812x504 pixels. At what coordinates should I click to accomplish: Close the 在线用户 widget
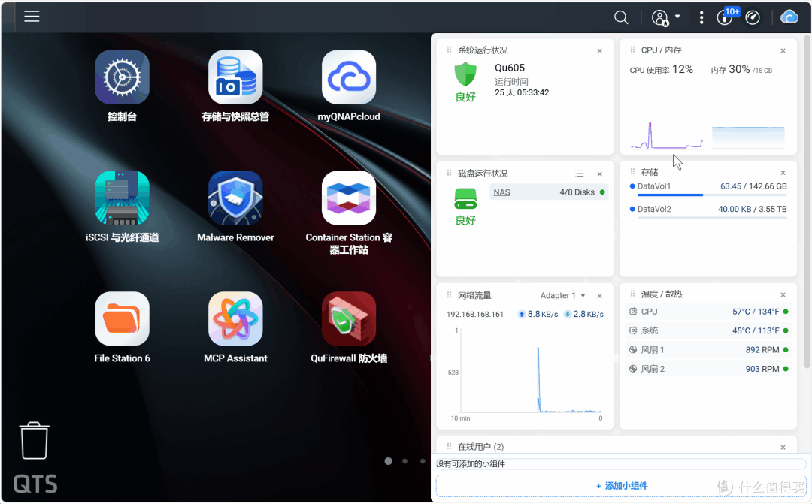pyautogui.click(x=783, y=447)
